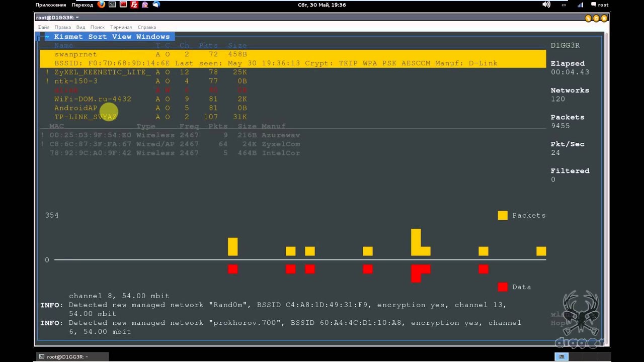Screen dimensions: 644x362
Task: Launch Firefox from the top panel
Action: [101, 5]
